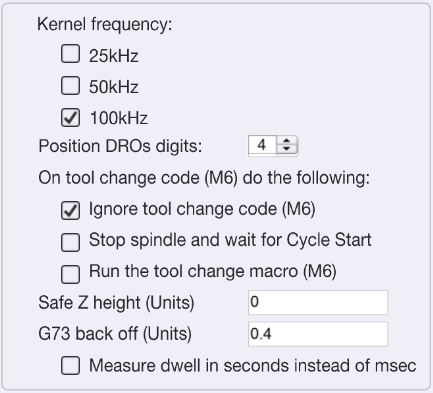Click the Safe Z height (Units) label
The width and height of the screenshot is (433, 393).
tap(116, 303)
